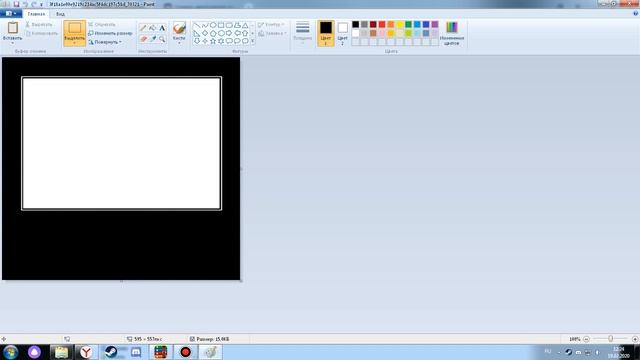Pick the yellow color swatch

point(400,24)
